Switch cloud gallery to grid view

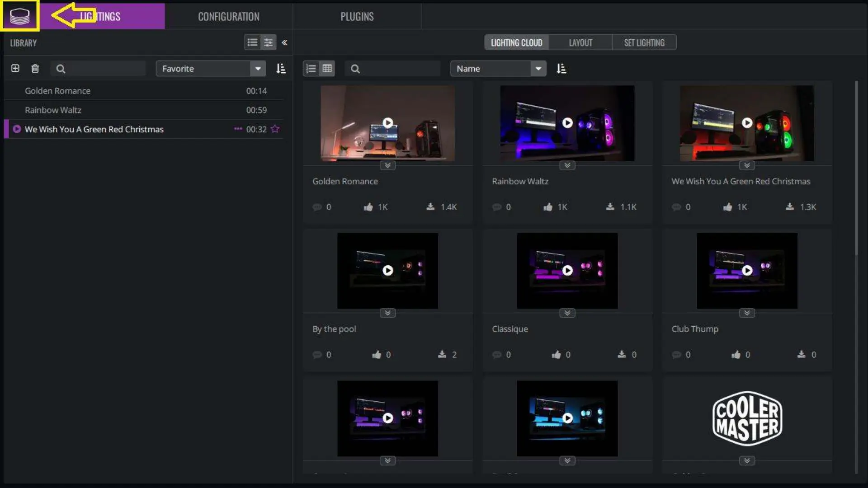click(327, 69)
